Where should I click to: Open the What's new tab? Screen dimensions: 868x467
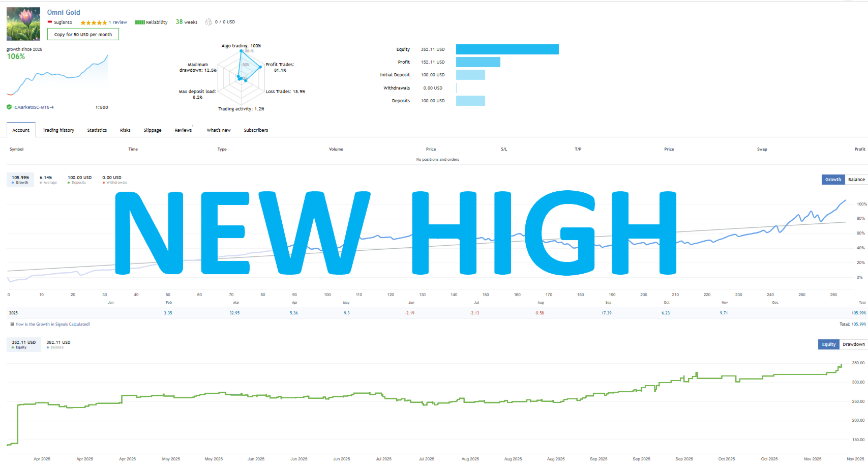click(x=219, y=130)
